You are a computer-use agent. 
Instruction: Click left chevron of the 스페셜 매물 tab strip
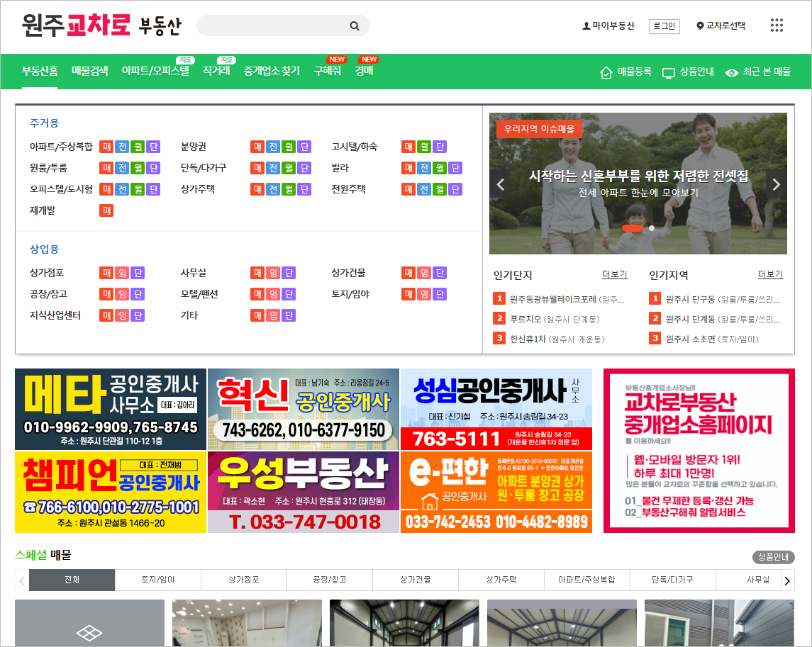point(21,580)
